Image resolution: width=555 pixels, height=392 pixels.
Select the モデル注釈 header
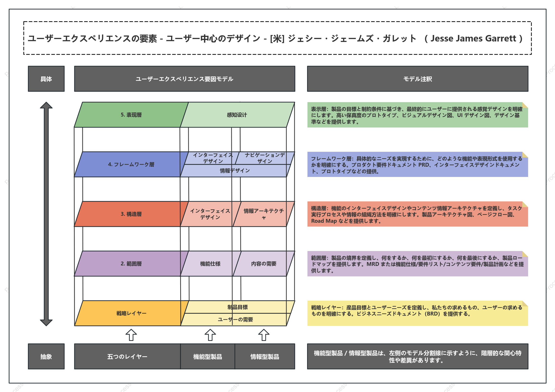click(x=418, y=79)
